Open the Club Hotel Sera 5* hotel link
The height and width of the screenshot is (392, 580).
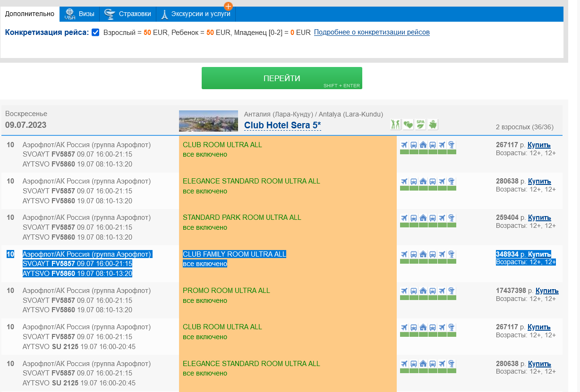click(282, 125)
